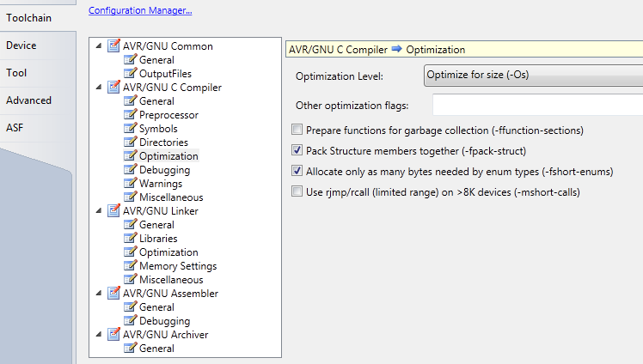Collapse the AVR/GNU Linker tree node
Image resolution: width=643 pixels, height=364 pixels.
(99, 211)
